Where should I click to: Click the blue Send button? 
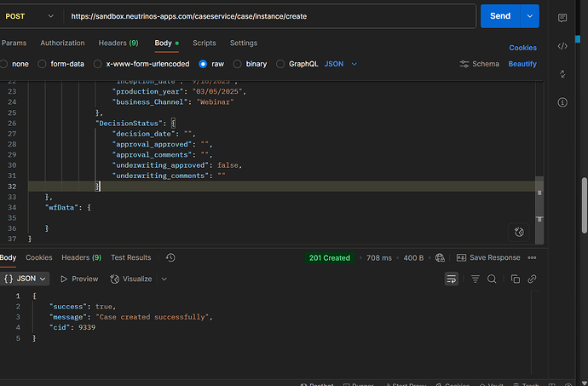click(x=500, y=16)
